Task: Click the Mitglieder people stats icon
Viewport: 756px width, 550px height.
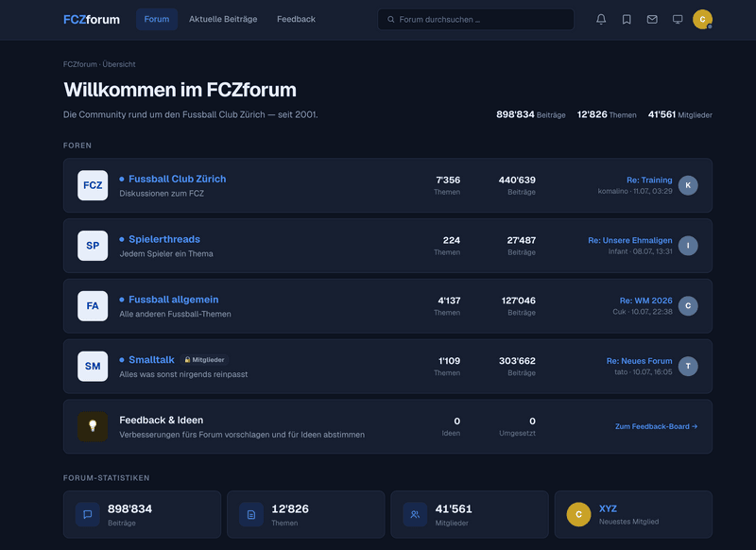Action: [415, 514]
